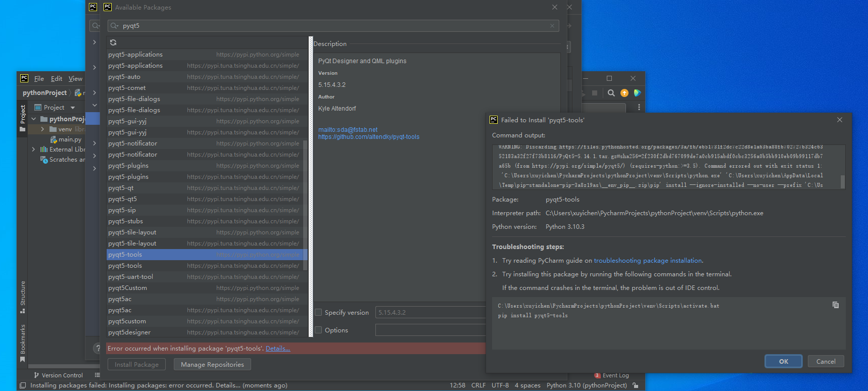Click the Scratches and Consoles node
Screen dimensions: 868x391
coord(63,160)
